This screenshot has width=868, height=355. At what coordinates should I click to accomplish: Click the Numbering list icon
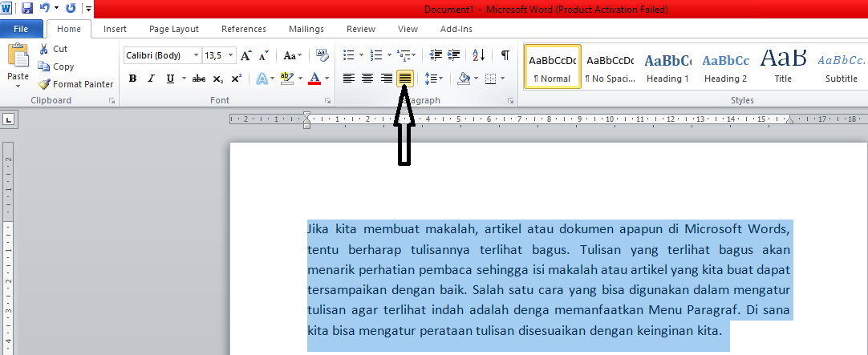[376, 54]
